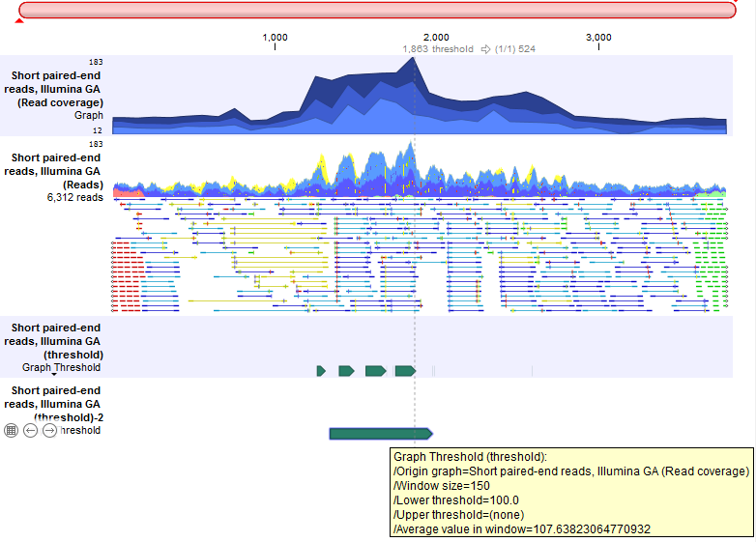Select the Reads track label with 6,312 reads

point(57,171)
